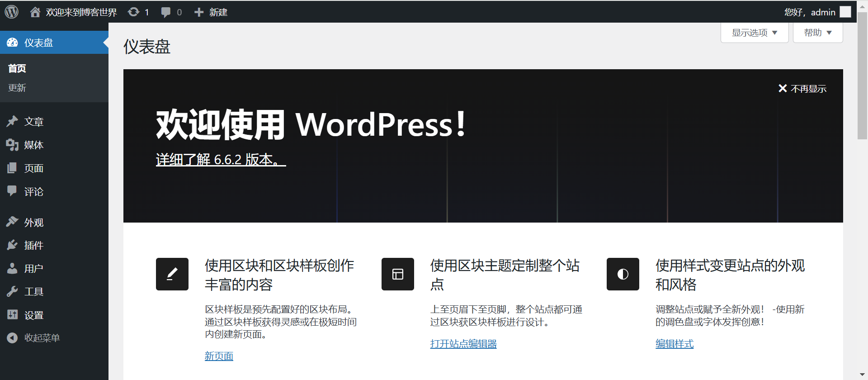
Task: Click the home icon in admin bar
Action: click(35, 12)
